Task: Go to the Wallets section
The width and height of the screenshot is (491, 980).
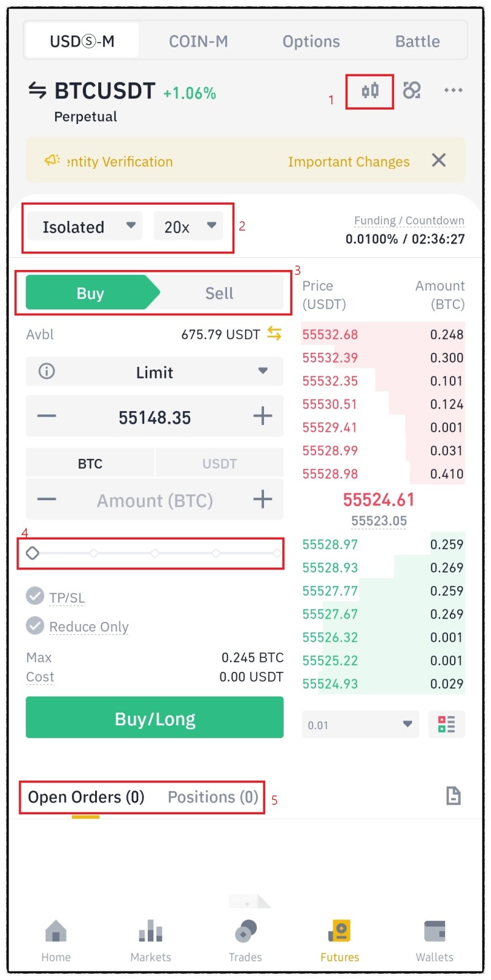Action: coord(434,941)
